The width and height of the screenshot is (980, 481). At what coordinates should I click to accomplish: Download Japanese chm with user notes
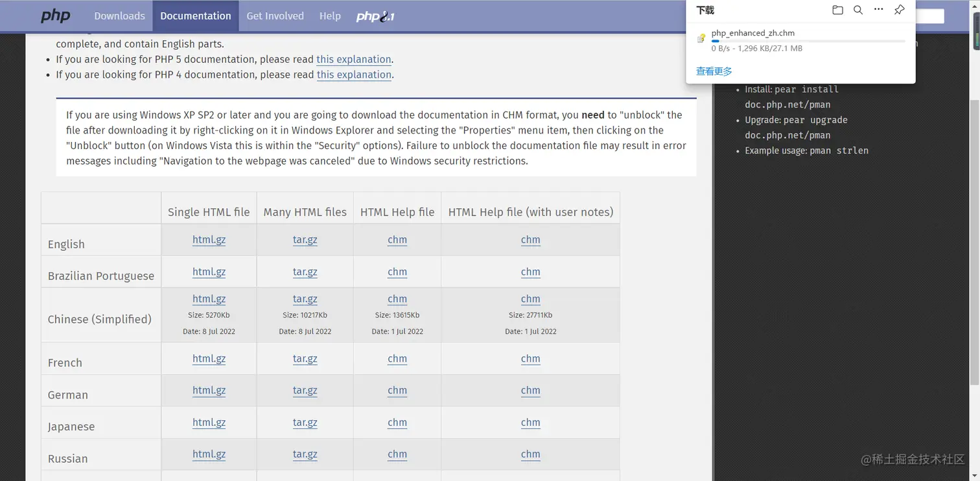[x=530, y=422]
